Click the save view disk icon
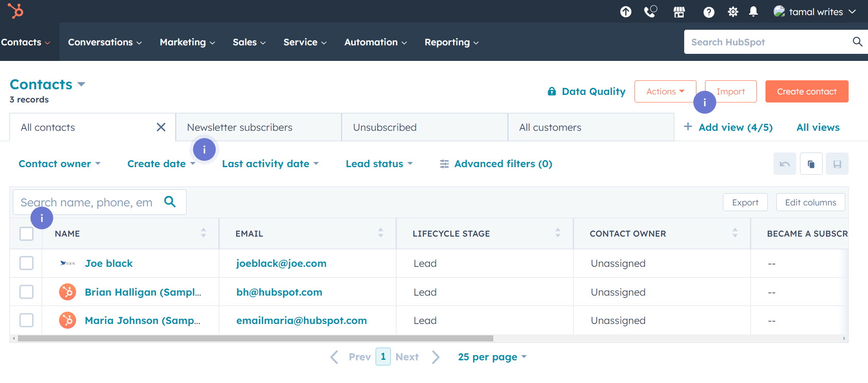This screenshot has width=868, height=383. (837, 164)
